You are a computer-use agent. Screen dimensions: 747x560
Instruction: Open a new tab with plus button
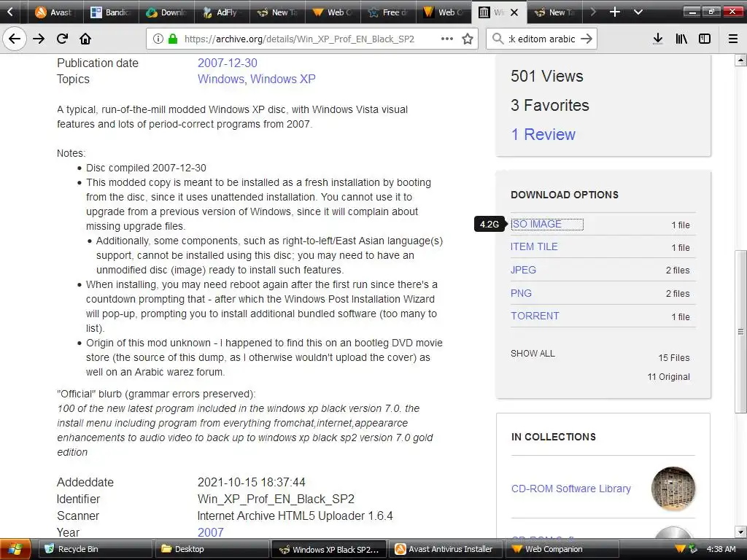pyautogui.click(x=615, y=12)
